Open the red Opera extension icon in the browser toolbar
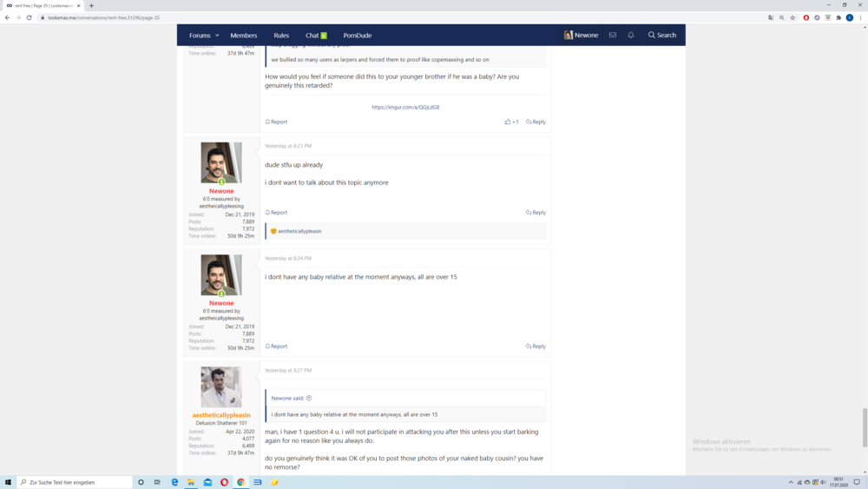 pos(806,17)
